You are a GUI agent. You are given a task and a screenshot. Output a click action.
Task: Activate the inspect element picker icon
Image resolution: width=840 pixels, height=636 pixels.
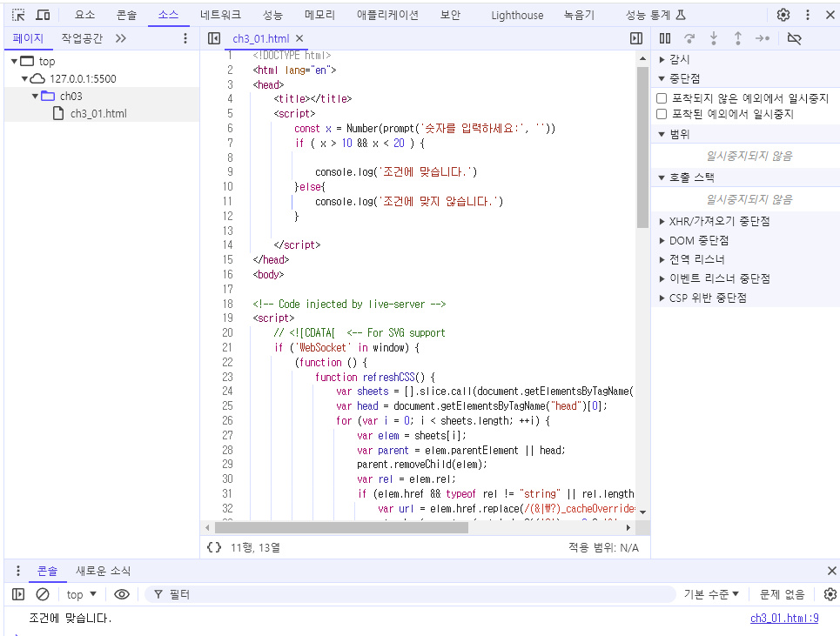coord(19,15)
